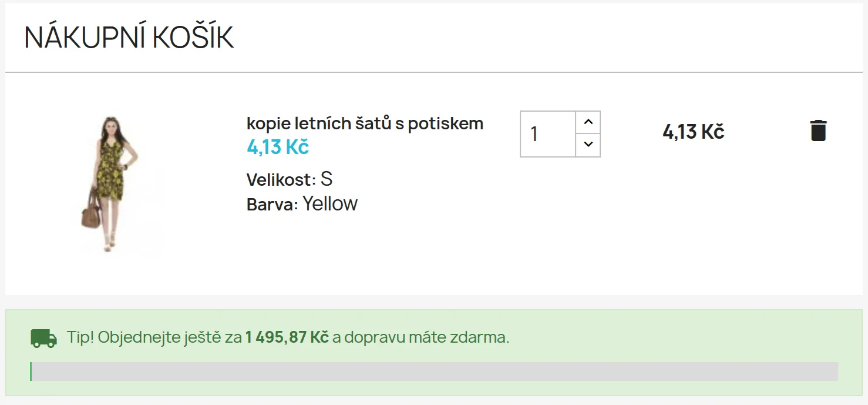
Task: Click the blue unit price 4,13 Kč
Action: click(278, 147)
